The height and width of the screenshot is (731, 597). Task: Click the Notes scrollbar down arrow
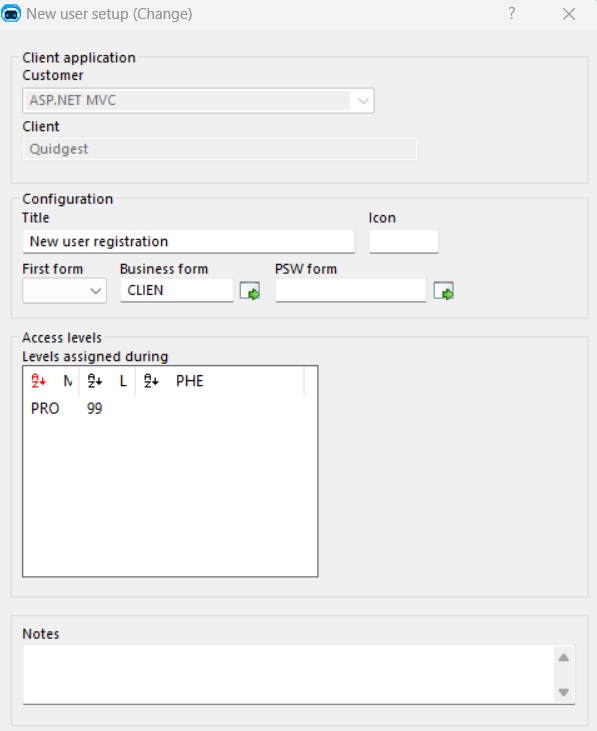tap(563, 692)
